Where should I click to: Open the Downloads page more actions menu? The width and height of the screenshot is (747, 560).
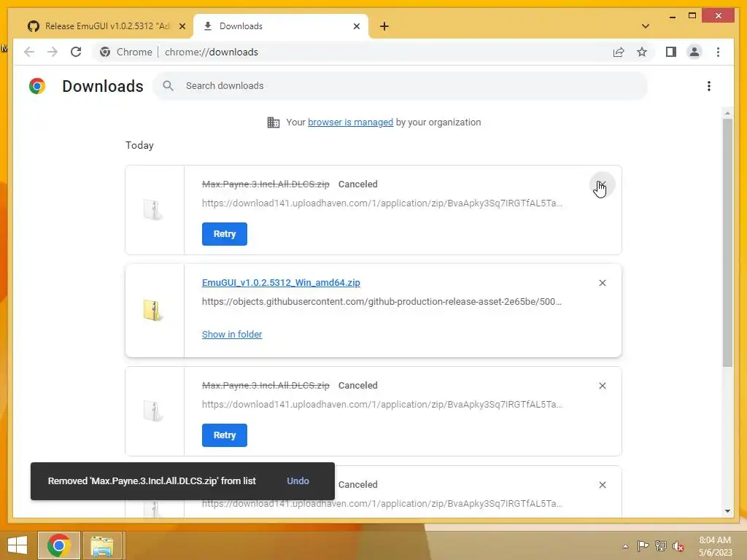(709, 86)
